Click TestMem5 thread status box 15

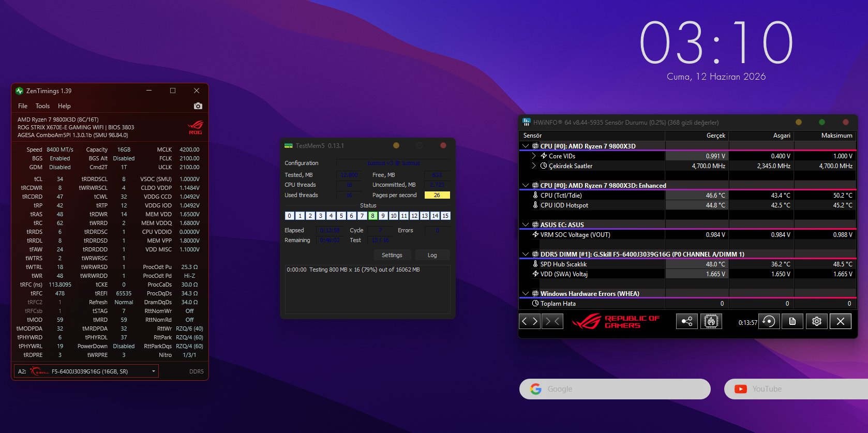(x=445, y=216)
